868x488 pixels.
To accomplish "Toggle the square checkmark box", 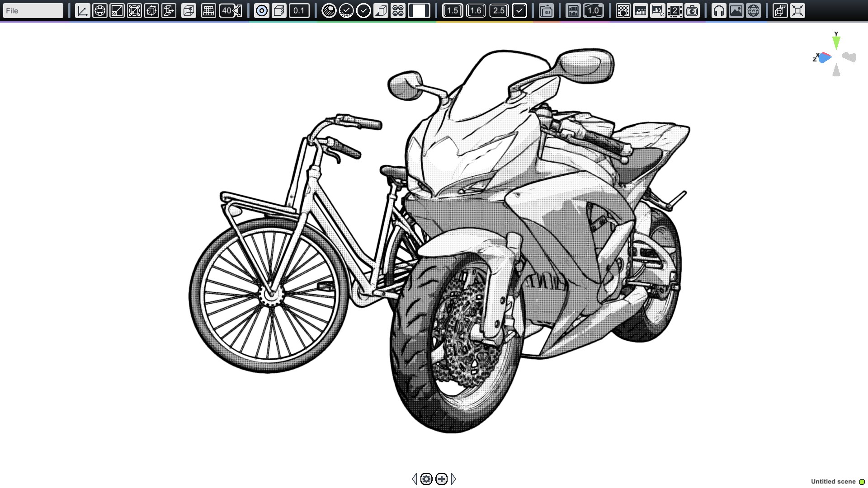I will tap(519, 10).
